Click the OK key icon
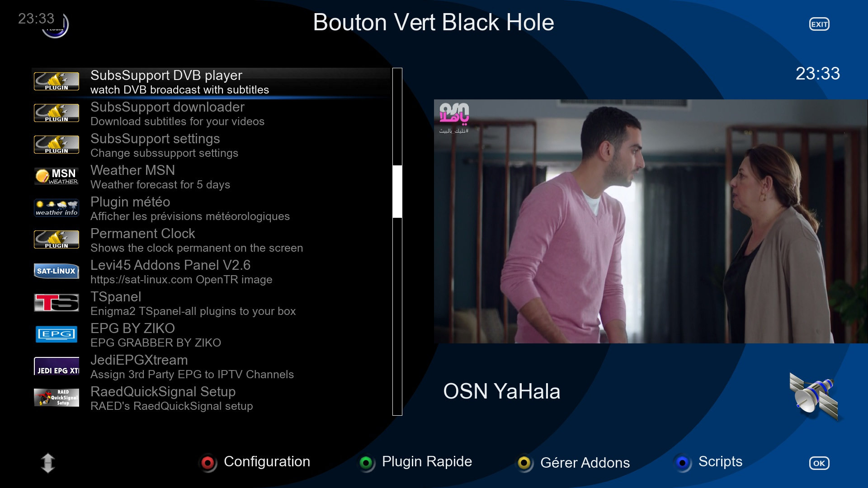Image resolution: width=868 pixels, height=488 pixels. point(819,463)
